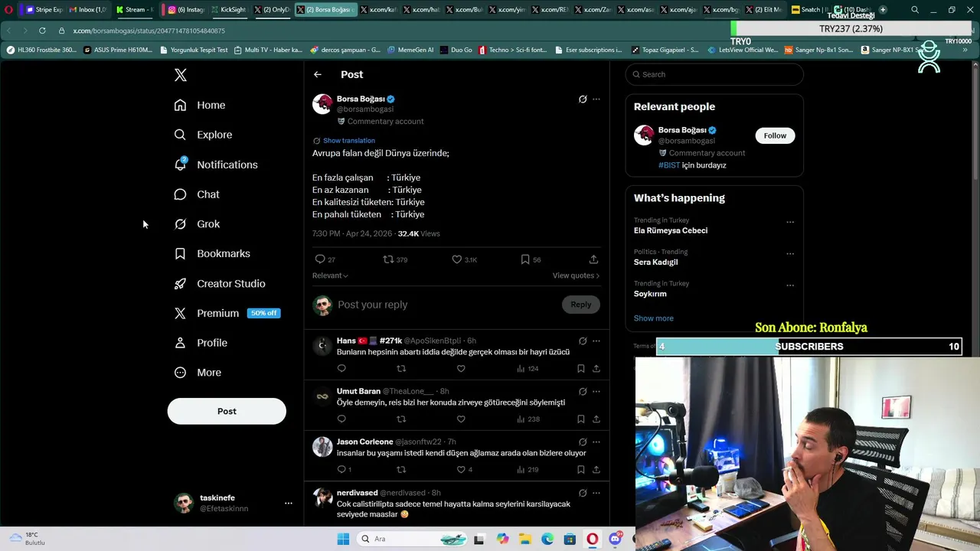This screenshot has height=551, width=980.
Task: Click the gray Reply button
Action: [581, 305]
